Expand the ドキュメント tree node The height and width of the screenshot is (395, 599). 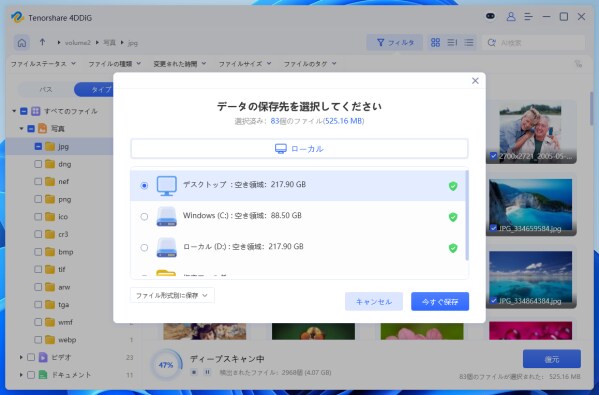coord(21,375)
